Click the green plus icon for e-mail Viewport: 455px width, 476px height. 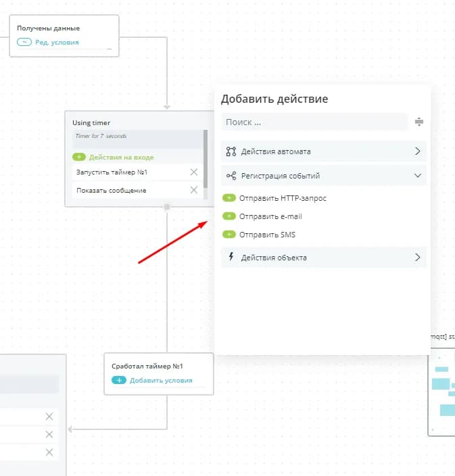pyautogui.click(x=229, y=217)
